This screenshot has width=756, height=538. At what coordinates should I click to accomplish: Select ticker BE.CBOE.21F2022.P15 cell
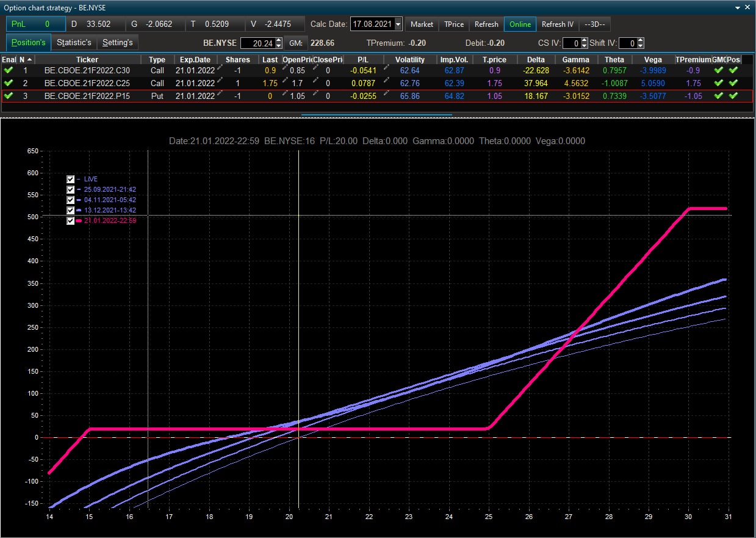pyautogui.click(x=87, y=96)
